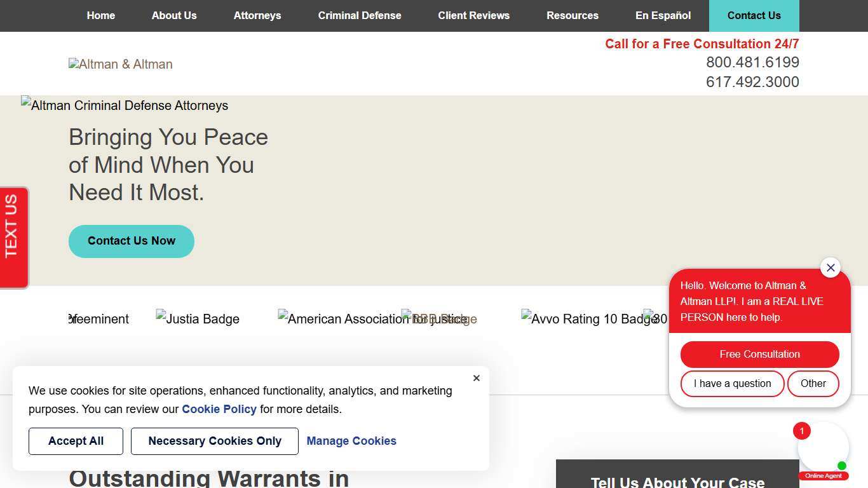Accept all cookies
Viewport: 868px width, 488px height.
76,441
